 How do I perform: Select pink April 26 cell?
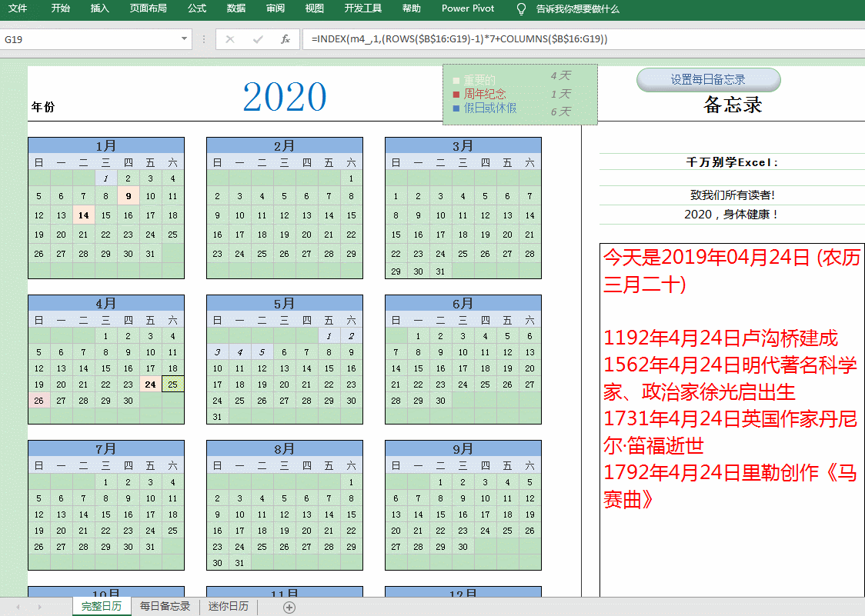[x=38, y=401]
